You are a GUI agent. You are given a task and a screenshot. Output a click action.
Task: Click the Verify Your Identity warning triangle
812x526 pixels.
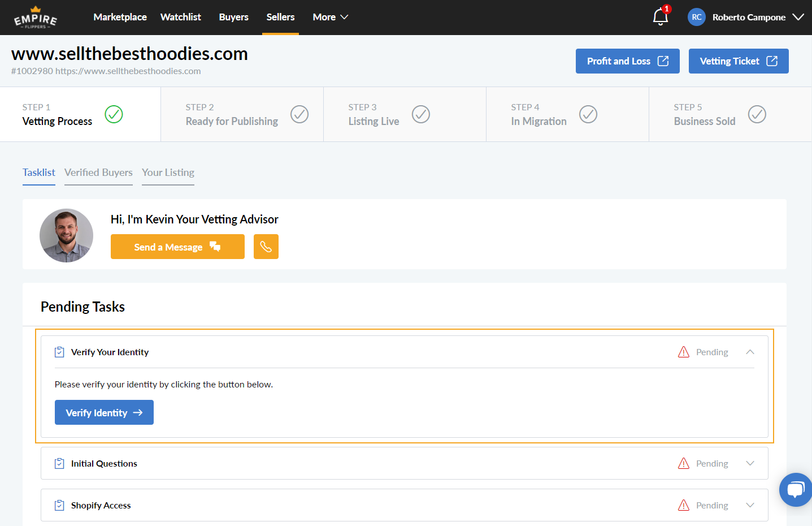[x=684, y=352]
